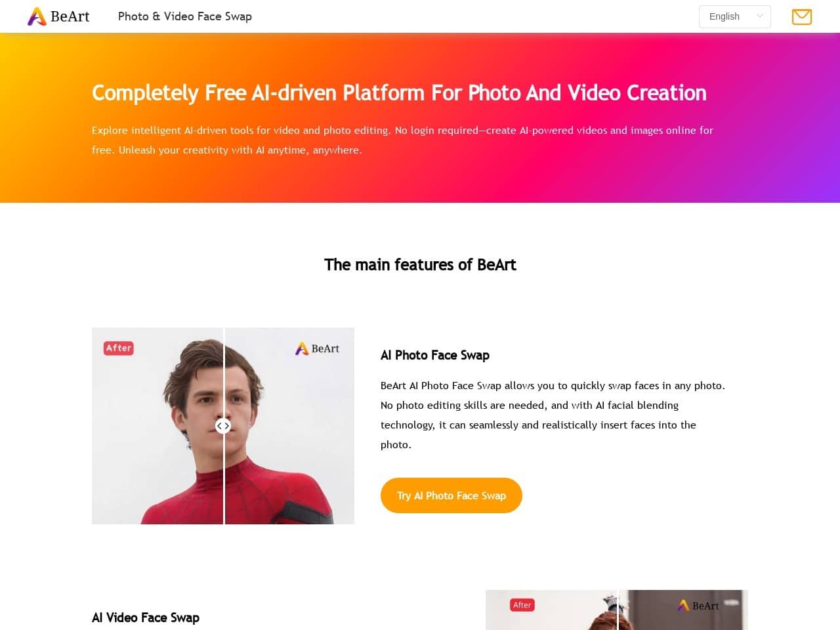Click the Spider-Man face swap comparison image

click(223, 426)
